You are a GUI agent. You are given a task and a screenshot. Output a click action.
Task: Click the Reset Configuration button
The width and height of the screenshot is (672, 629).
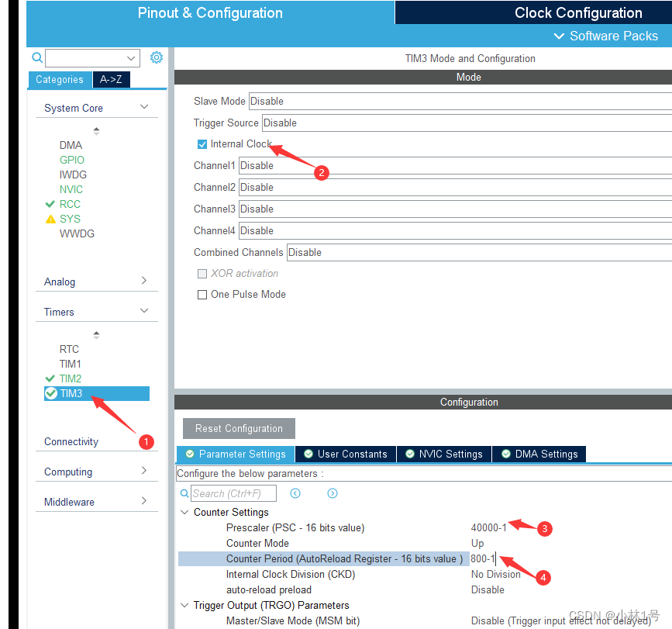pyautogui.click(x=239, y=428)
